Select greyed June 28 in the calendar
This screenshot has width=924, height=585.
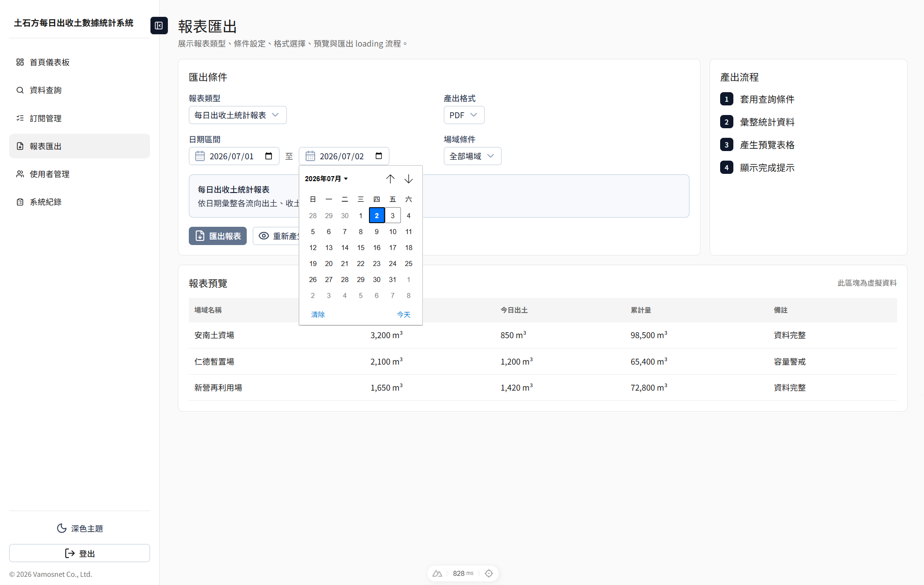pyautogui.click(x=313, y=215)
